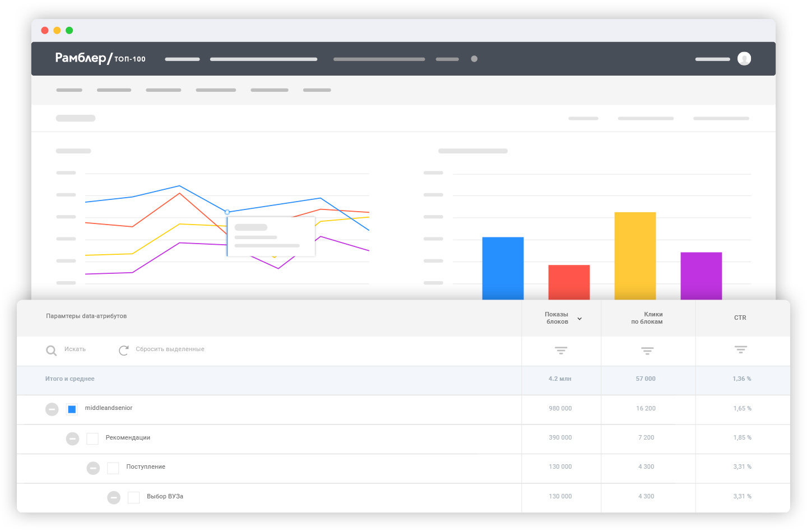
Task: Click the CTR column header
Action: click(x=740, y=318)
